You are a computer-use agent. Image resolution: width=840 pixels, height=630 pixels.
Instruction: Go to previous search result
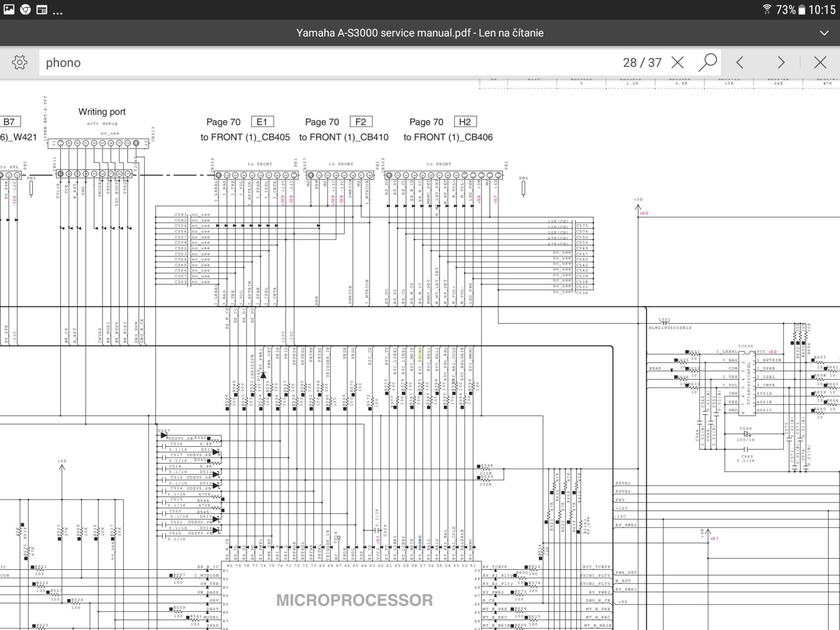tap(740, 62)
